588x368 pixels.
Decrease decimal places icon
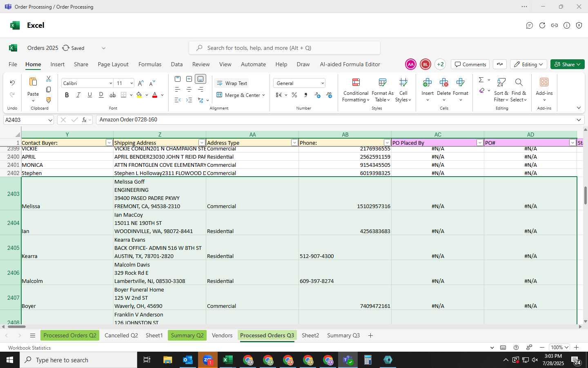point(330,95)
